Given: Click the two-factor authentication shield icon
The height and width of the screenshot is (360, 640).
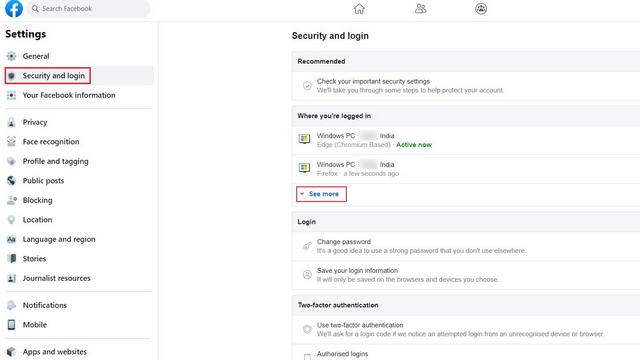Looking at the screenshot, I should click(307, 329).
